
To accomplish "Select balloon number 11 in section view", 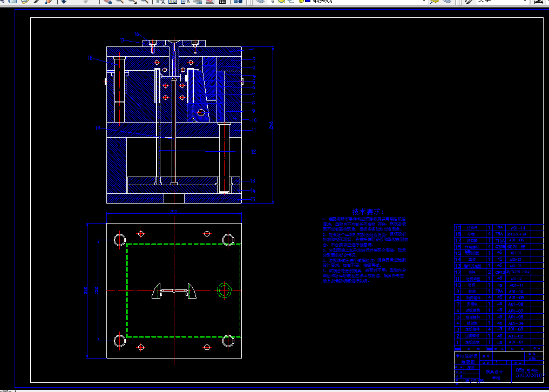I will 254,130.
